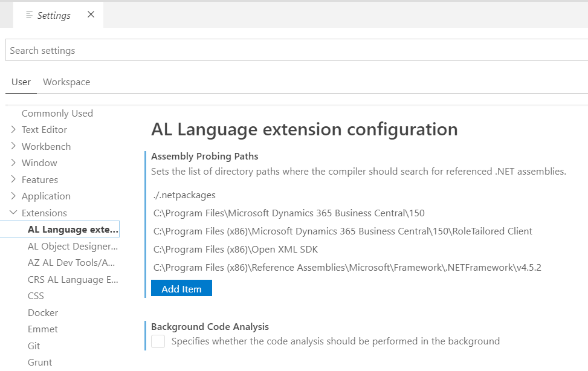Viewport: 588px width, 371px height.
Task: Expand the Text Editor chevron
Action: point(13,129)
